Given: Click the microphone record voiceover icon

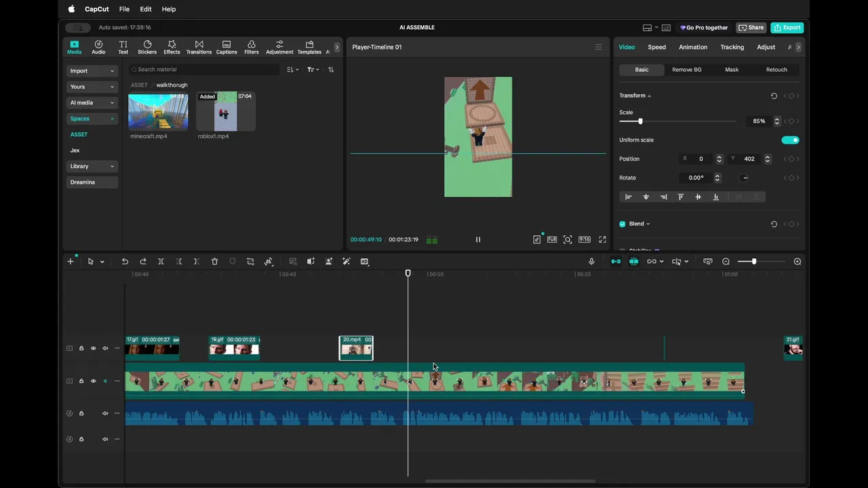Looking at the screenshot, I should 591,262.
